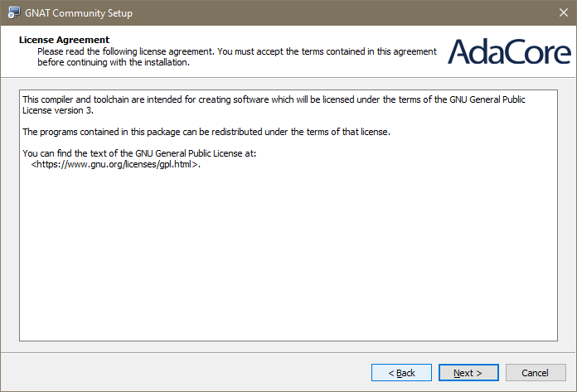Click the line about redistributing programs

(x=206, y=132)
